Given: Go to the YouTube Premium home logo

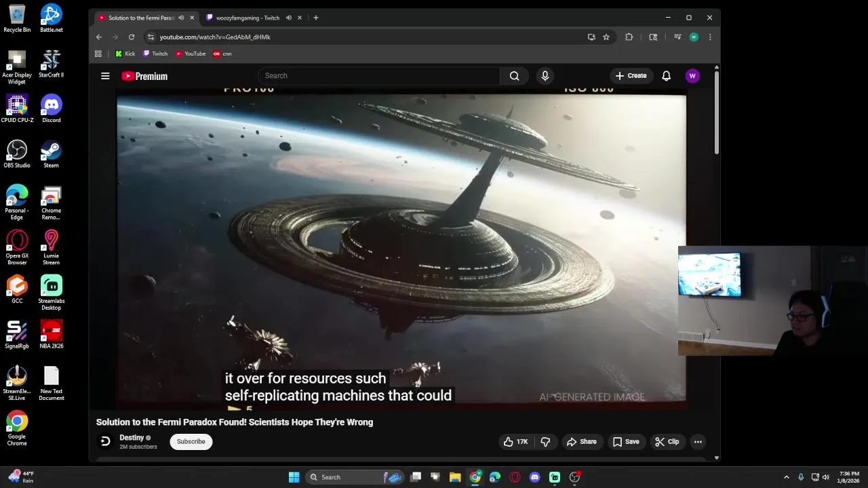Looking at the screenshot, I should pos(144,76).
